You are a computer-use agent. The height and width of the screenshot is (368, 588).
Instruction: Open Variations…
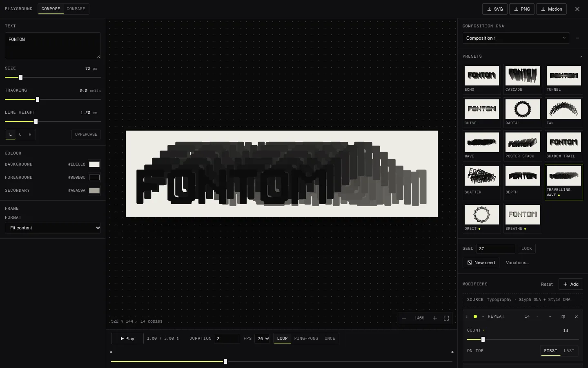coord(517,263)
